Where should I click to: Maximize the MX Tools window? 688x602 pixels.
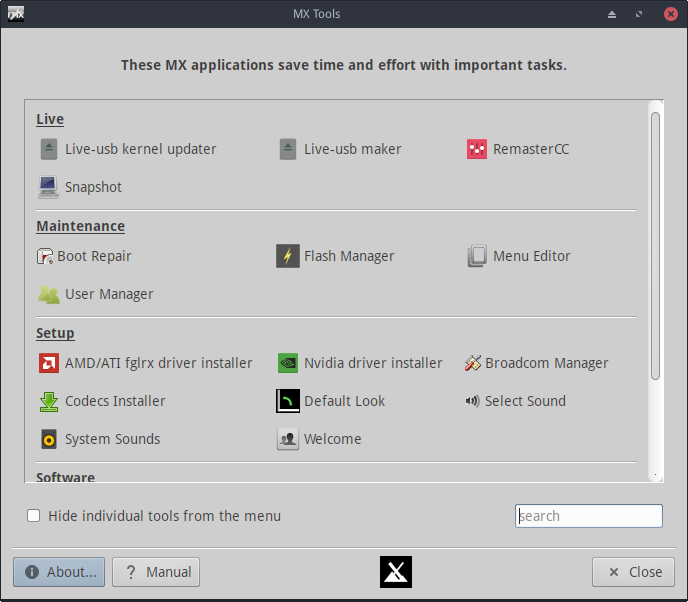(639, 14)
